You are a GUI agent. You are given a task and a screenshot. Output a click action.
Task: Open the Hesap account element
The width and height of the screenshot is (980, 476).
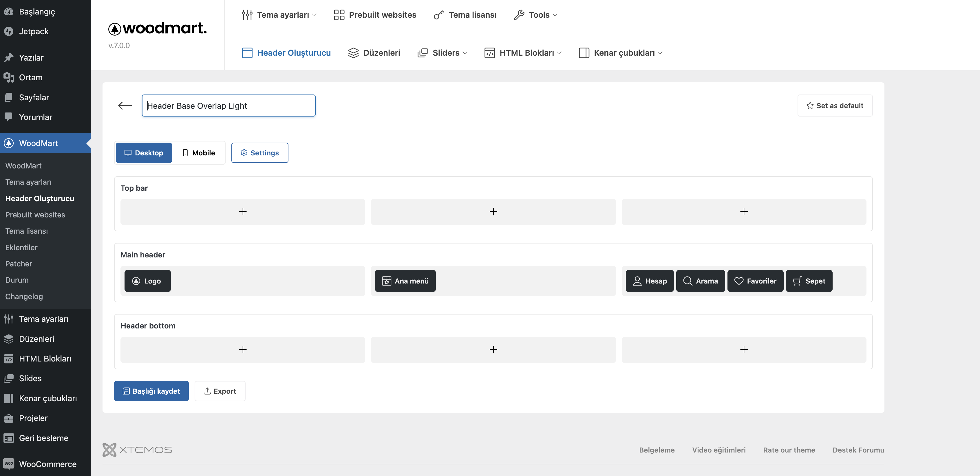coord(649,281)
